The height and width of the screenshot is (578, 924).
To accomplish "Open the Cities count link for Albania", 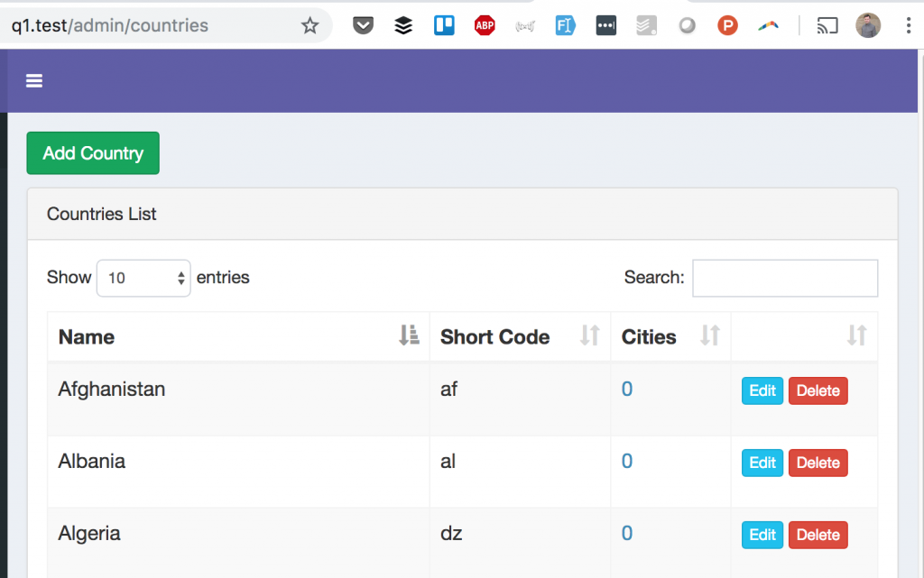I will [x=627, y=461].
